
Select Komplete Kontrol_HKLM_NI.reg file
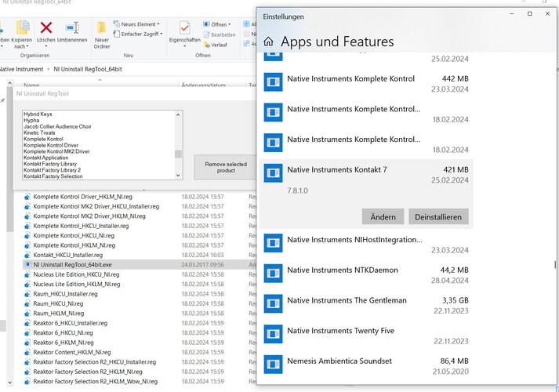click(x=74, y=245)
